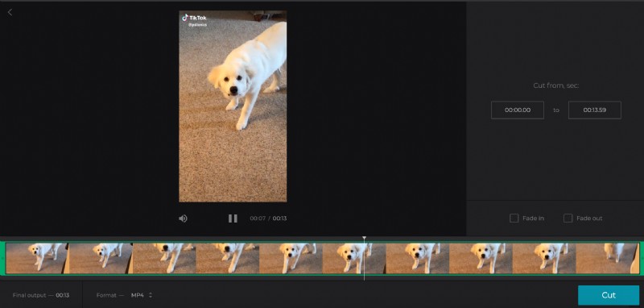This screenshot has width=644, height=308.
Task: Open the MP4 format dropdown
Action: click(142, 295)
